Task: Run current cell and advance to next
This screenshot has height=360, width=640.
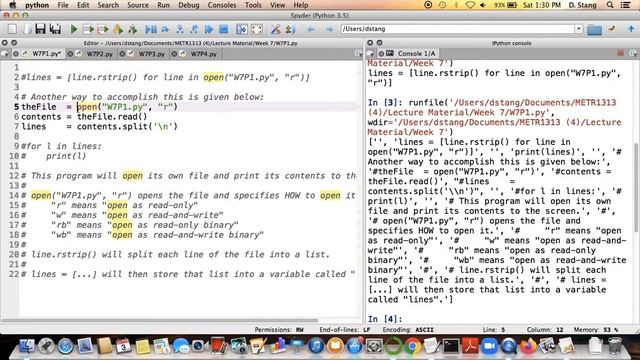Action: [103, 29]
